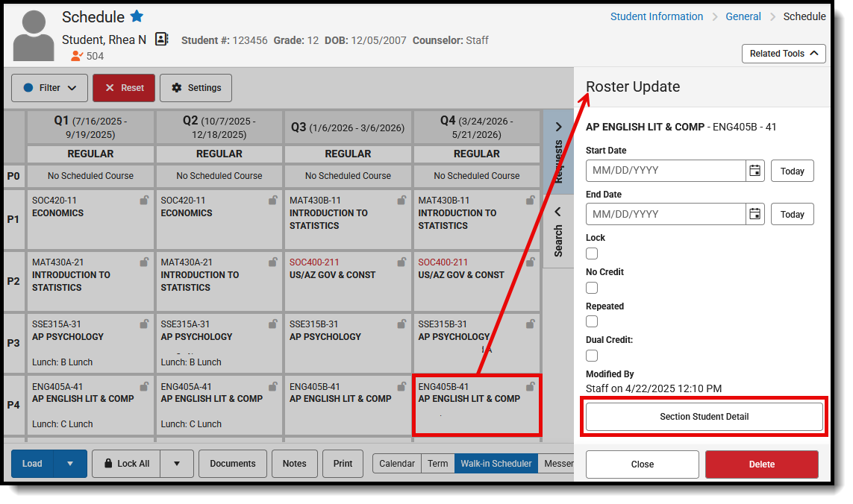Click the contact card icon beside Student, Rhea N

(161, 39)
